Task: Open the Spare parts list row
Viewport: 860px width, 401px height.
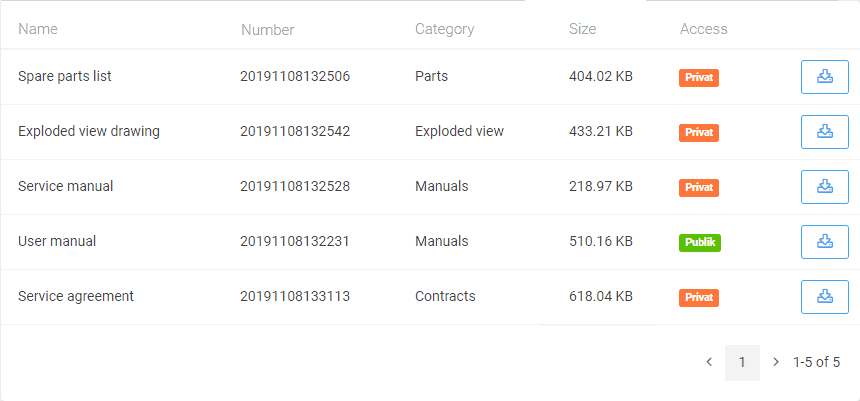Action: [x=64, y=76]
